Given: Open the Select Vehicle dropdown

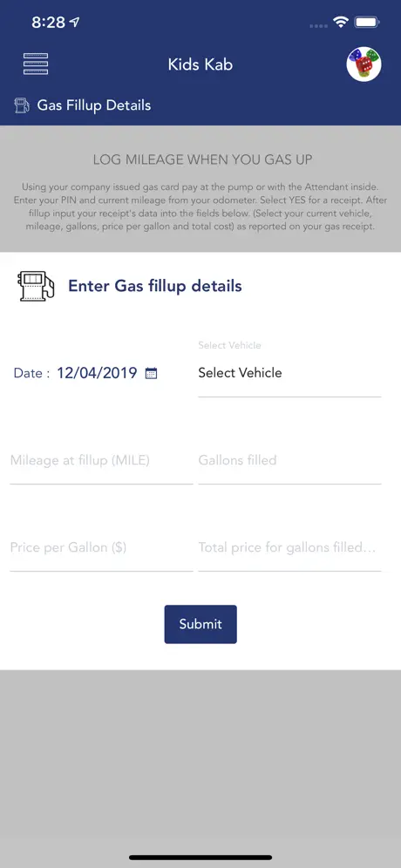Looking at the screenshot, I should [x=289, y=373].
